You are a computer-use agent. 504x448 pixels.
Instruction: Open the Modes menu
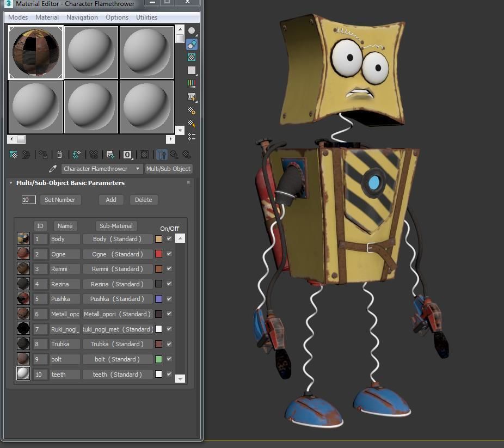point(18,17)
